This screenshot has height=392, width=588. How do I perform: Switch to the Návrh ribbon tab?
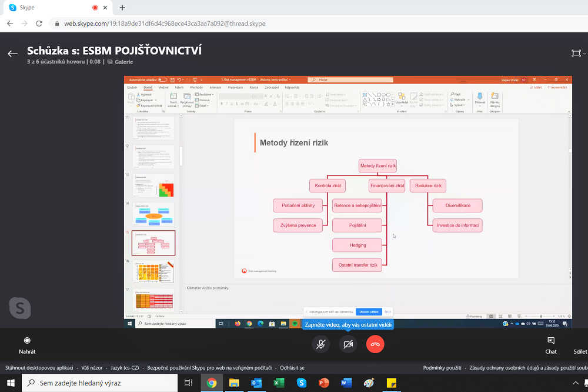179,88
